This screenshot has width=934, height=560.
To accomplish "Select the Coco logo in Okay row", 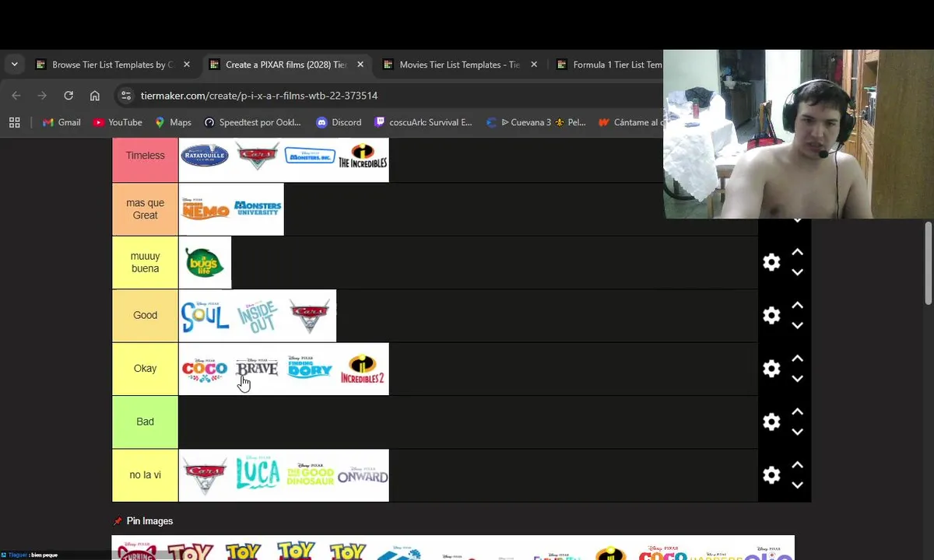I will coord(205,369).
